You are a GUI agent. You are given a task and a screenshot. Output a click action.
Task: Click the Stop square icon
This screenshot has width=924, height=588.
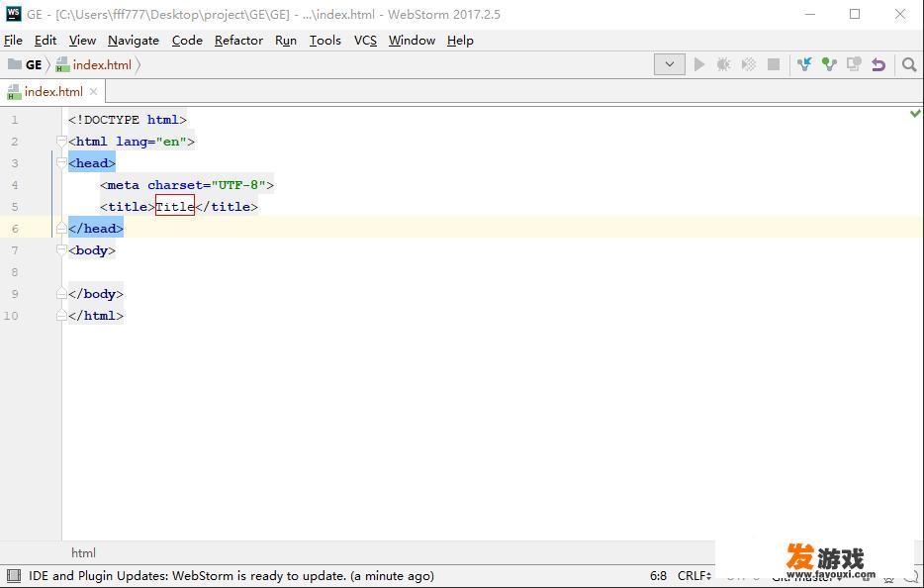(774, 64)
